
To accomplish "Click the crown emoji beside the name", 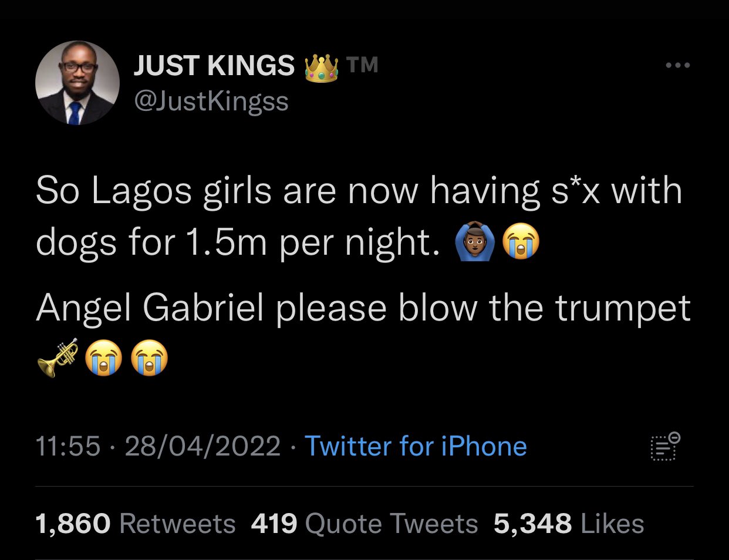I will 321,69.
